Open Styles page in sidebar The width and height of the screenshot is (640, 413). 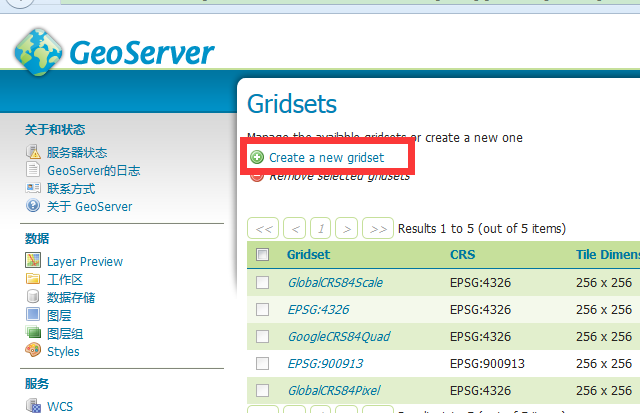pyautogui.click(x=63, y=351)
